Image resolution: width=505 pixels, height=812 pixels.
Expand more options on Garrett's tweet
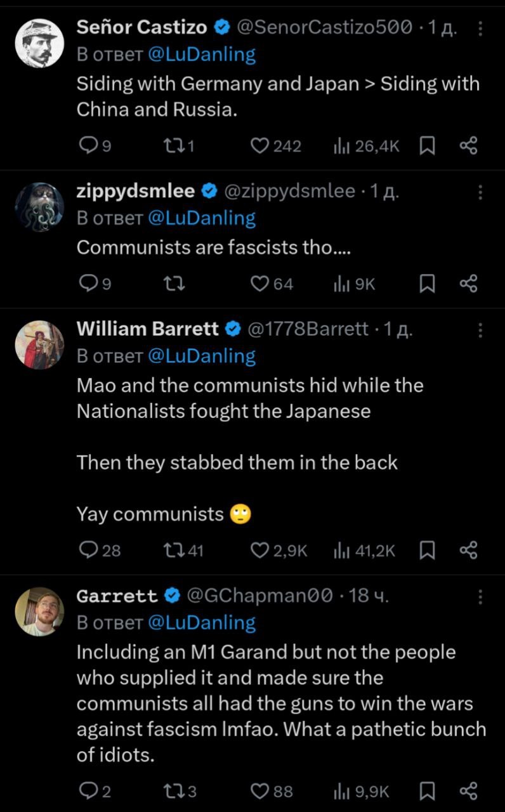480,596
